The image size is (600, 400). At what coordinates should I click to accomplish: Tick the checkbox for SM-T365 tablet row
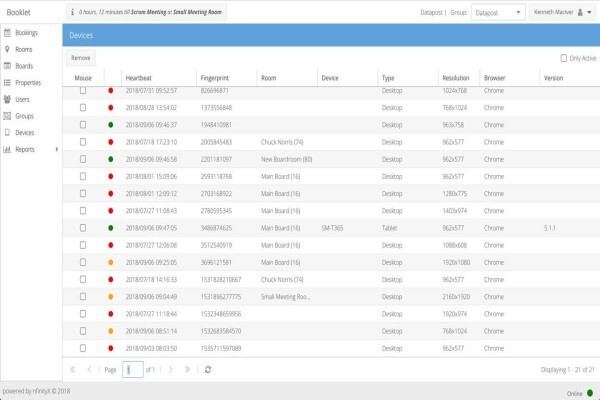83,228
